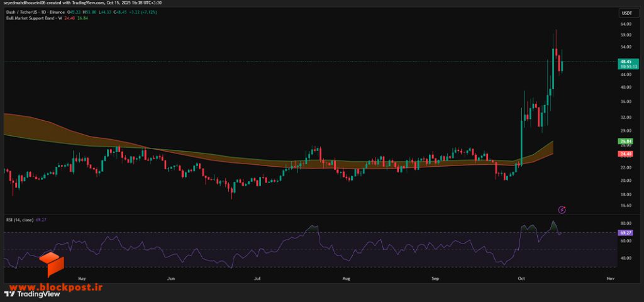Image resolution: width=644 pixels, height=302 pixels.
Task: Click the 54.00 price axis label
Action: coord(626,47)
